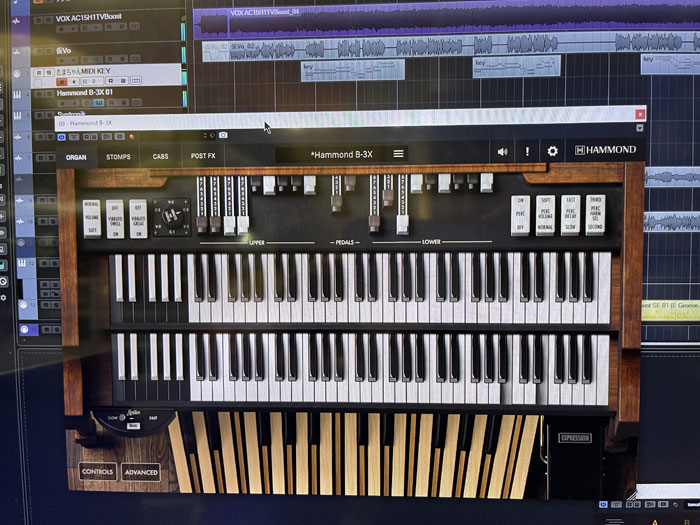Click the R read automation on MIDI KEY track
This screenshot has height=525, width=700.
click(111, 81)
